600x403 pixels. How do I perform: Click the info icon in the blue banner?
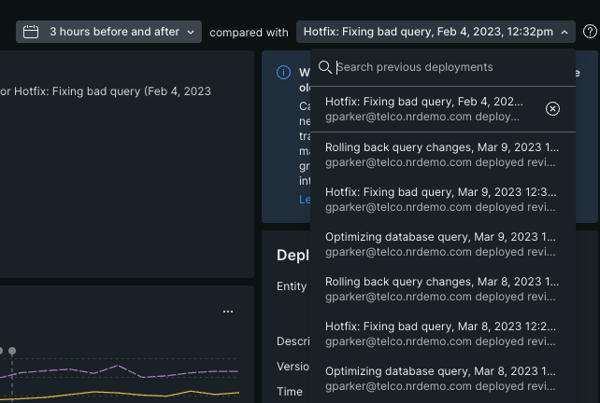(x=284, y=73)
